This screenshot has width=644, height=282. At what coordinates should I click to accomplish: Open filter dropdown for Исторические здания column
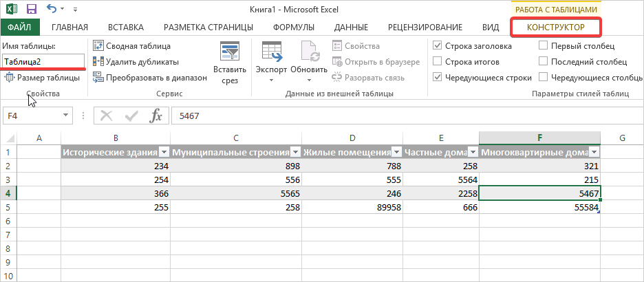tap(164, 153)
